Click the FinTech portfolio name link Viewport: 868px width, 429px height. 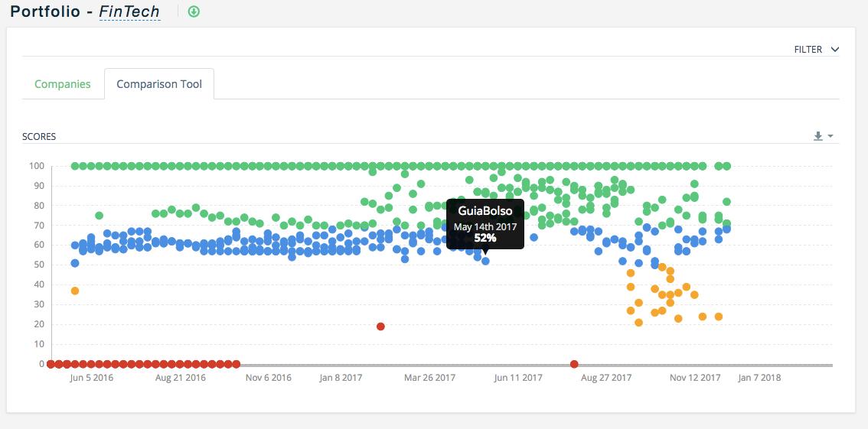point(130,11)
